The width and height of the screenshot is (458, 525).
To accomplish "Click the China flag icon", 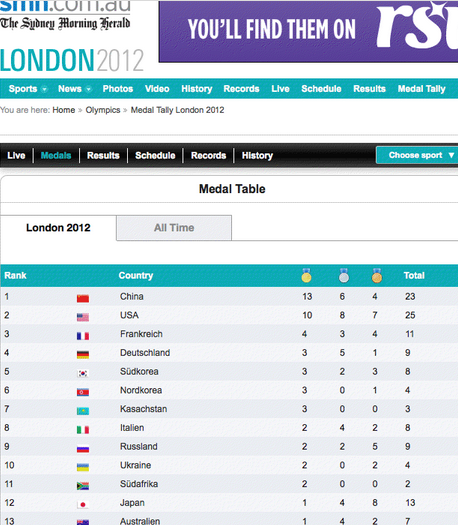I will [83, 298].
